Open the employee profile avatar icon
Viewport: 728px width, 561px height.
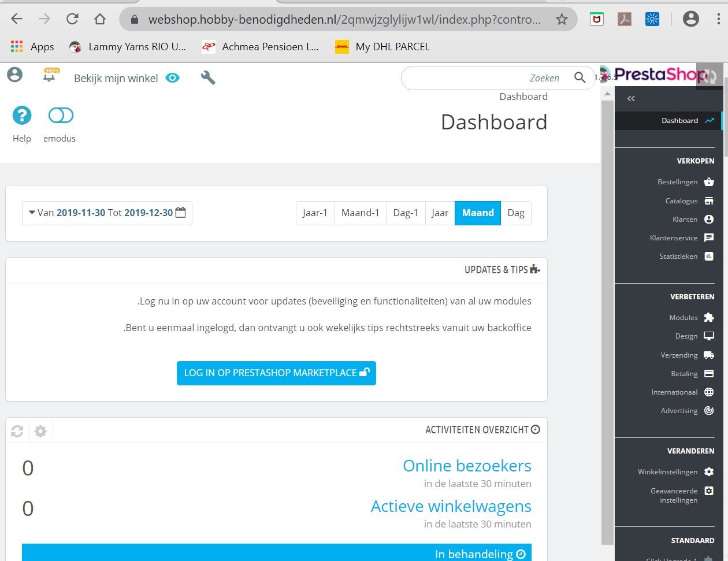[14, 75]
